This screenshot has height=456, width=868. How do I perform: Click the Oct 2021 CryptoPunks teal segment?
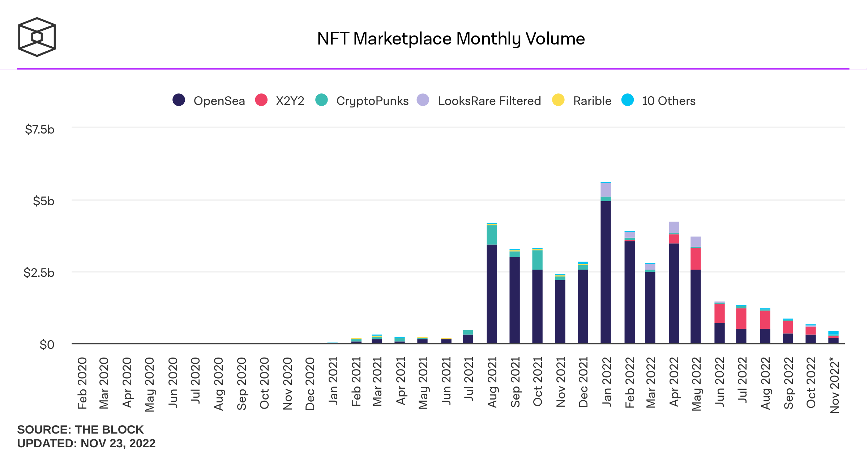click(537, 260)
